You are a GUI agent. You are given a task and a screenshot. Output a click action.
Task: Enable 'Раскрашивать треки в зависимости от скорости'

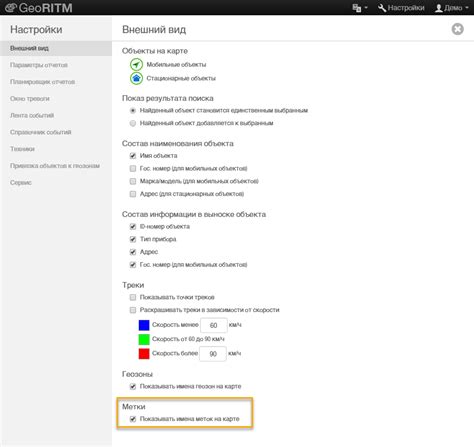click(133, 310)
